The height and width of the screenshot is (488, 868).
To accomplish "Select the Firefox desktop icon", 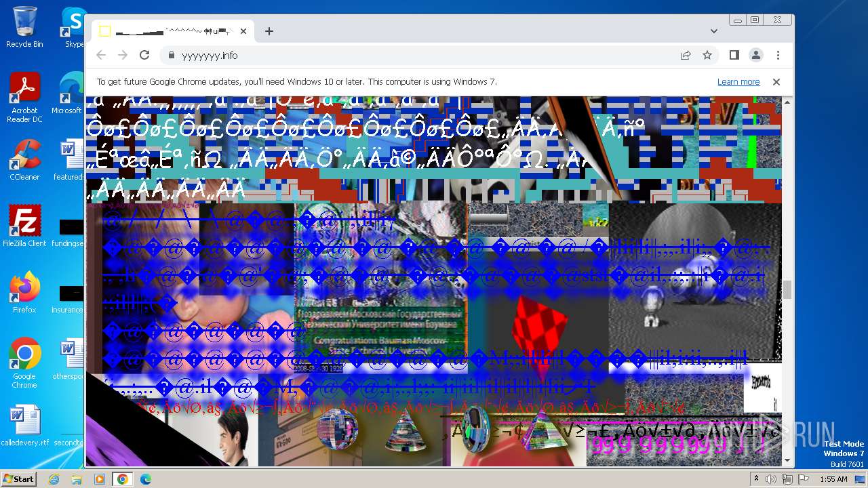I will 24,293.
